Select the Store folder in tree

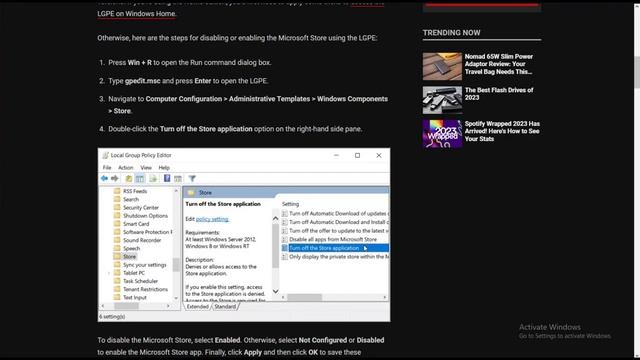(x=129, y=256)
